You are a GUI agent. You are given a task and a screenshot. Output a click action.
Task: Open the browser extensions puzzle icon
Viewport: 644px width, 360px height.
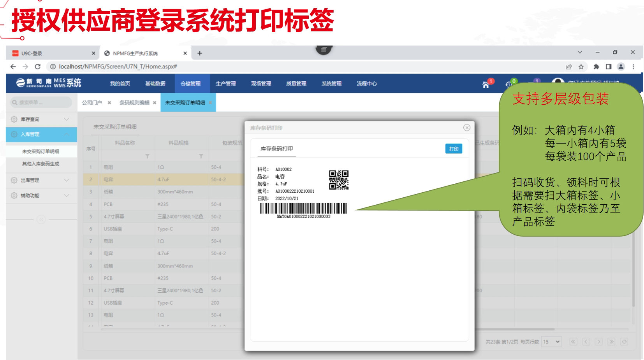click(x=596, y=67)
